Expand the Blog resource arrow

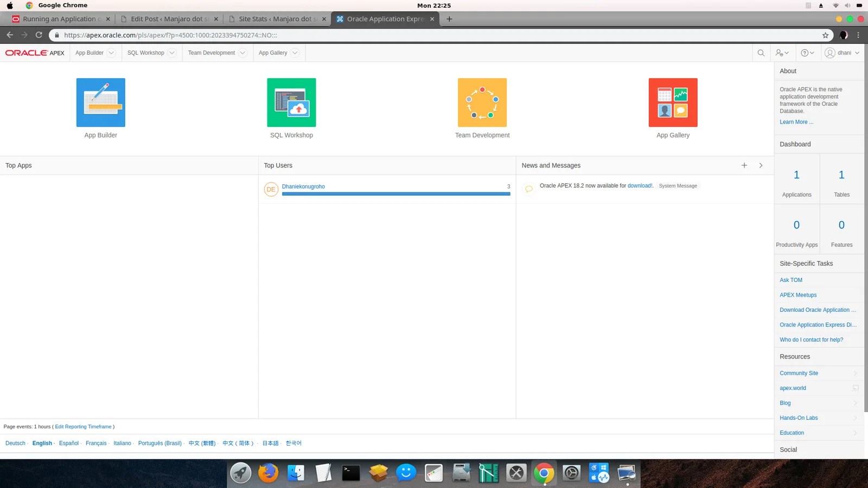(856, 403)
